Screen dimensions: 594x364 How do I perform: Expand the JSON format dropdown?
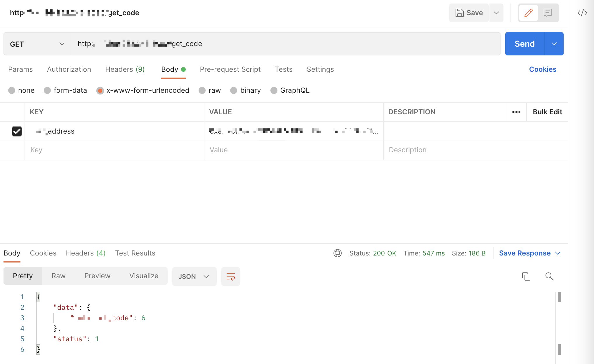tap(194, 276)
